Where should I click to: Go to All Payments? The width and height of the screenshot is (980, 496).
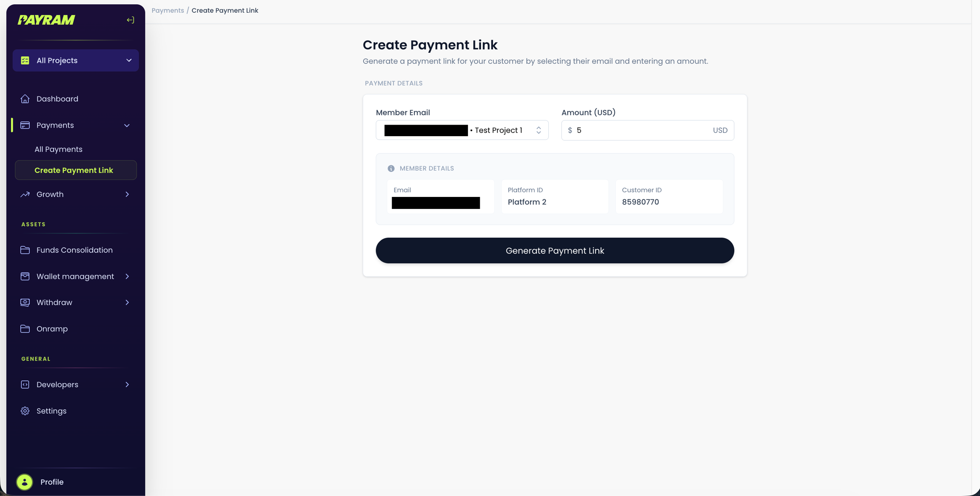coord(58,149)
